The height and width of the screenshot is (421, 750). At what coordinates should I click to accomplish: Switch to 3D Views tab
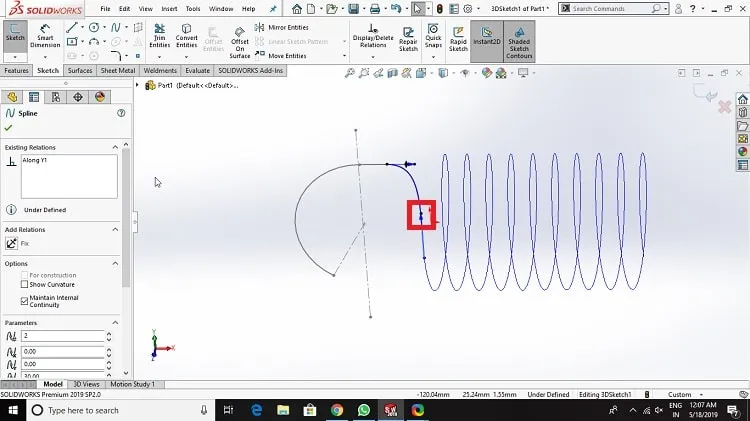[86, 384]
